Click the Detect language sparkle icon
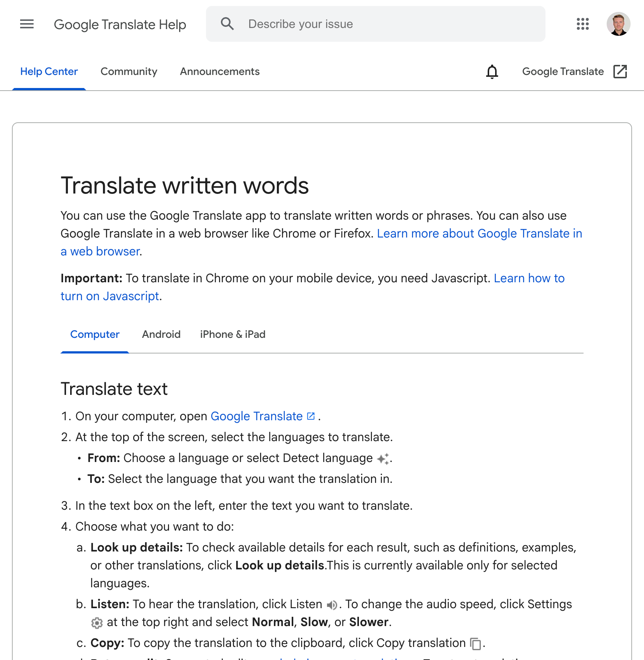 pyautogui.click(x=383, y=459)
